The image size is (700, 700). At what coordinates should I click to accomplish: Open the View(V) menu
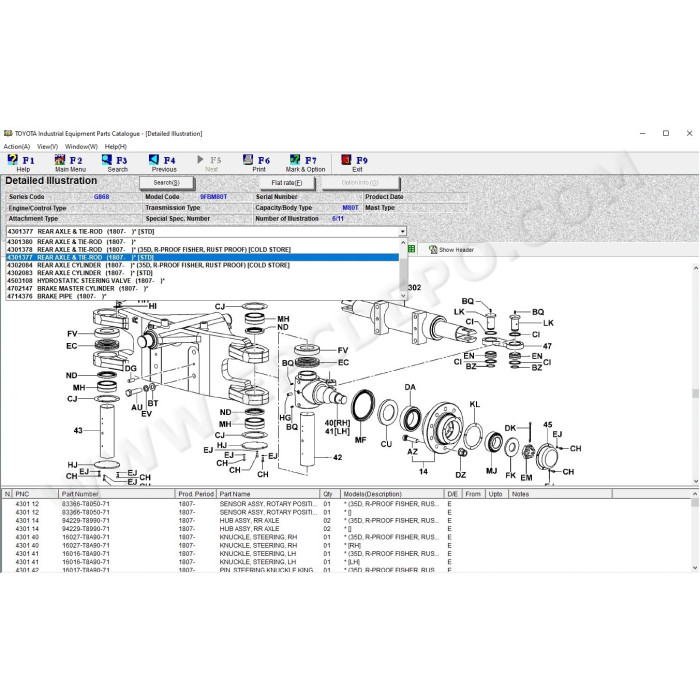(47, 146)
